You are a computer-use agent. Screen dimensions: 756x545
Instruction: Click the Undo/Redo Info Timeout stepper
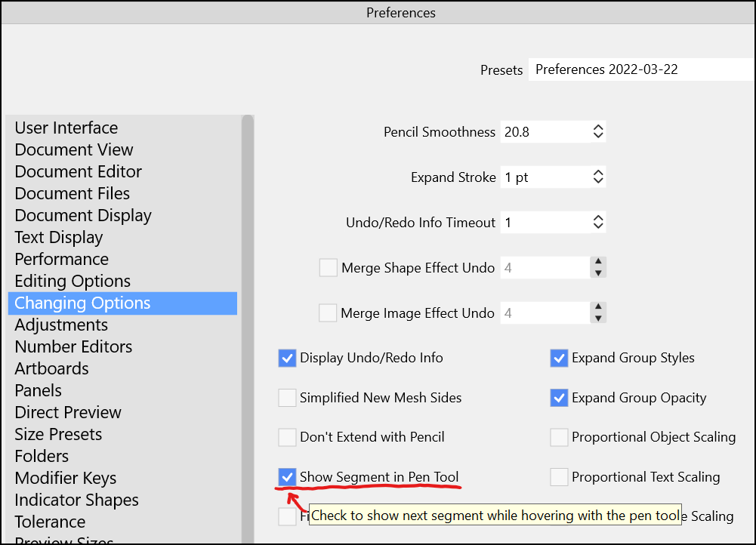597,223
